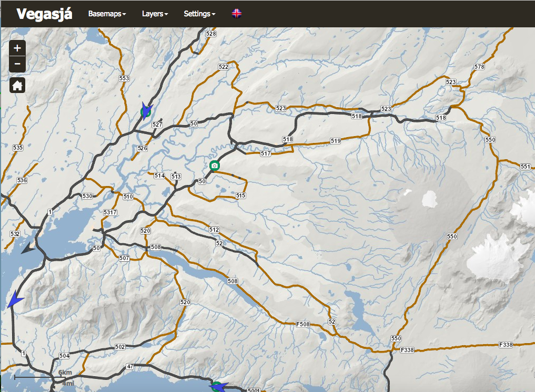Screen dimensions: 535x392
Task: Select dark wind arrow near road 532
Action: pyautogui.click(x=28, y=249)
